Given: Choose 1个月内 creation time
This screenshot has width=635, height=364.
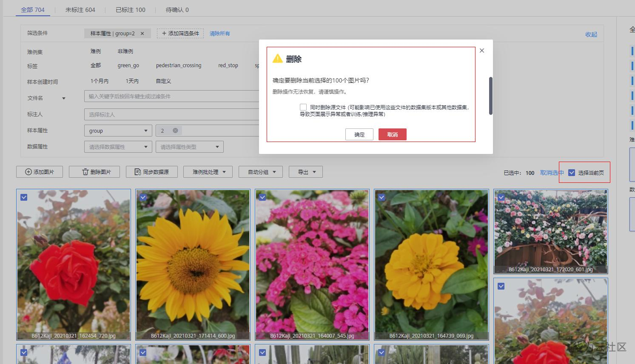Looking at the screenshot, I should click(x=100, y=81).
